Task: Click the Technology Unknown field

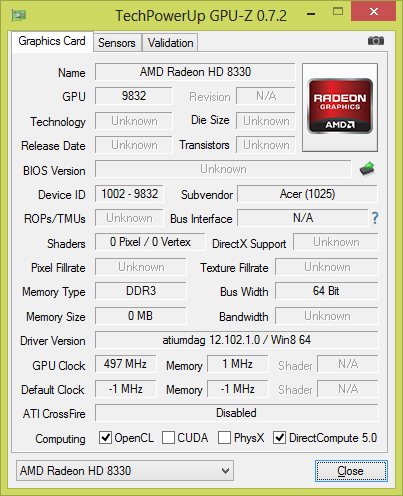Action: coord(134,121)
